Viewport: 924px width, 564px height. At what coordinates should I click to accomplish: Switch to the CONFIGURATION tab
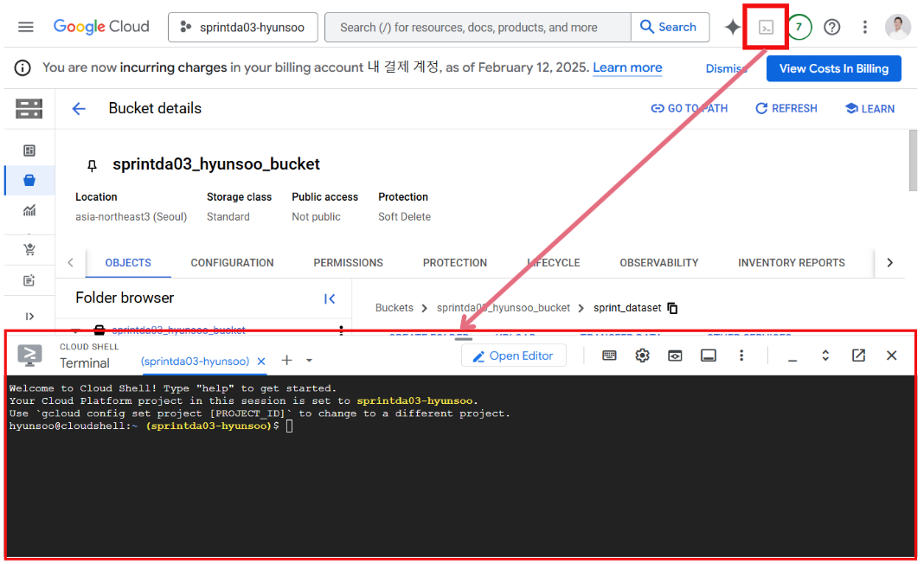[232, 263]
